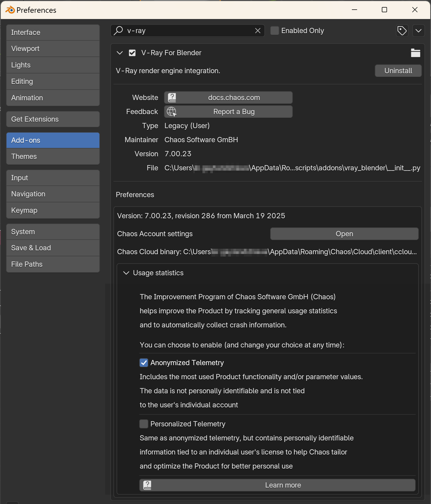This screenshot has height=504, width=431.
Task: Select the System tab
Action: pos(53,232)
